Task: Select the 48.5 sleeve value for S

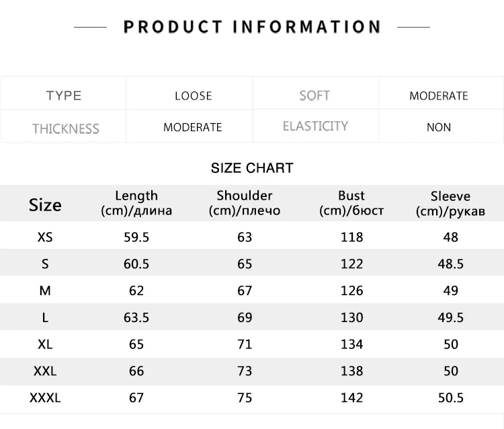Action: (x=451, y=264)
